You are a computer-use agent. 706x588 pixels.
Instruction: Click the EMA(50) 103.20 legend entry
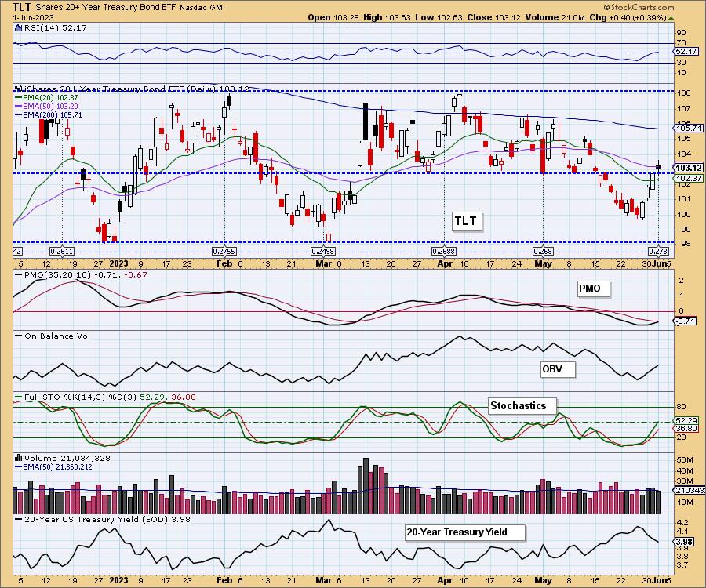point(46,106)
